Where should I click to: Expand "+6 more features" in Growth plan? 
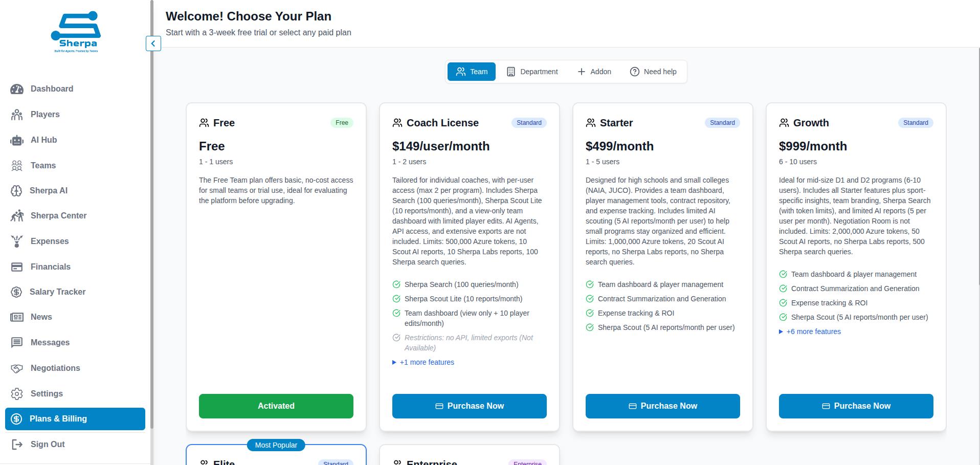point(813,331)
